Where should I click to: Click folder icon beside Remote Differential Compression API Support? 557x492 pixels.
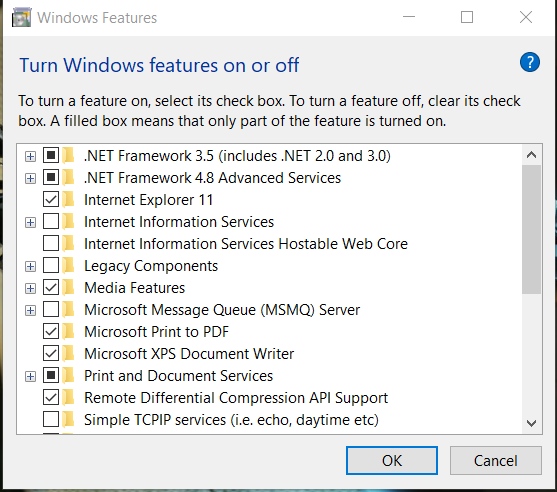click(x=68, y=398)
